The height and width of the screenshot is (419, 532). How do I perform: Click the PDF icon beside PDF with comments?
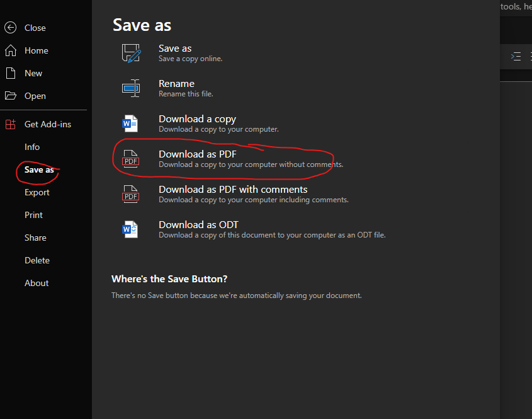[x=130, y=194]
